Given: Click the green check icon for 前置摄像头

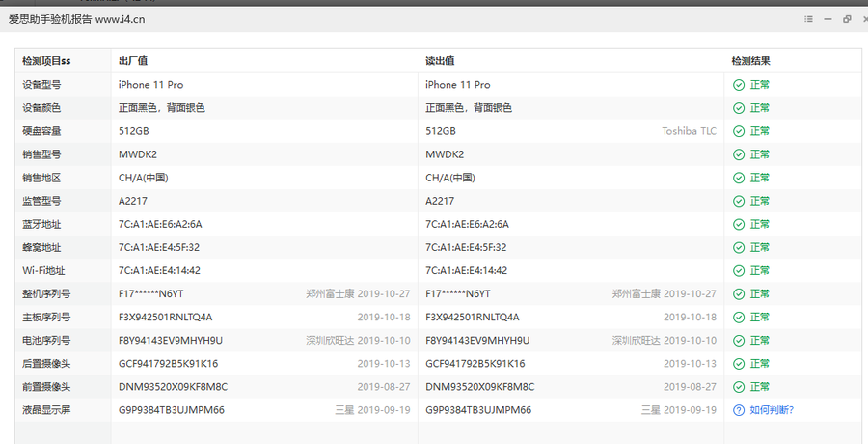Looking at the screenshot, I should point(739,386).
